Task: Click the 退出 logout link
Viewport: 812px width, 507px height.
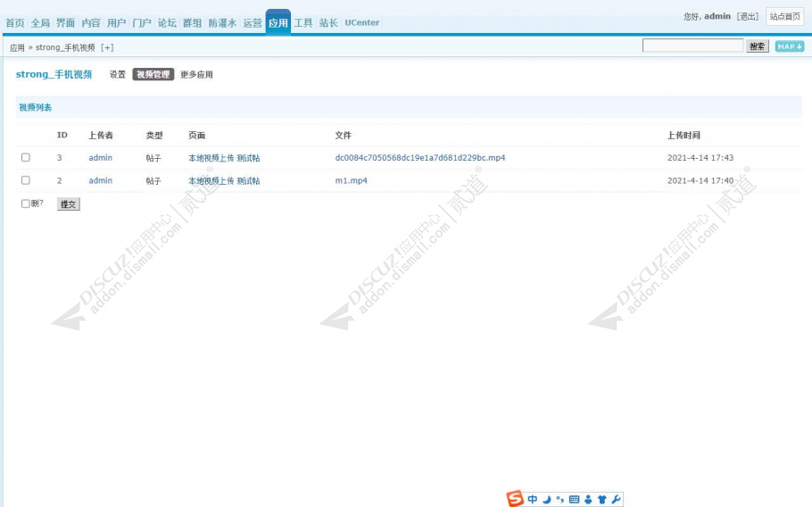Action: tap(748, 16)
